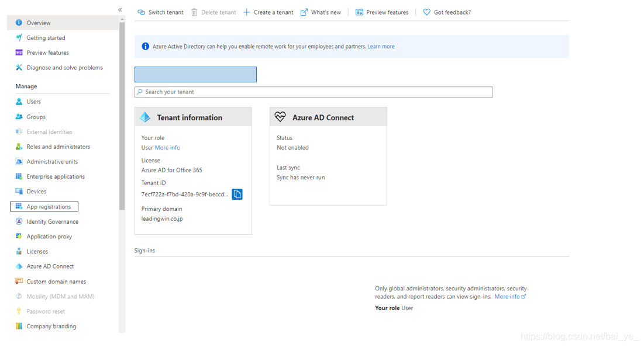644x347 pixels.
Task: Click Create a tenant toolbar button
Action: [x=268, y=12]
